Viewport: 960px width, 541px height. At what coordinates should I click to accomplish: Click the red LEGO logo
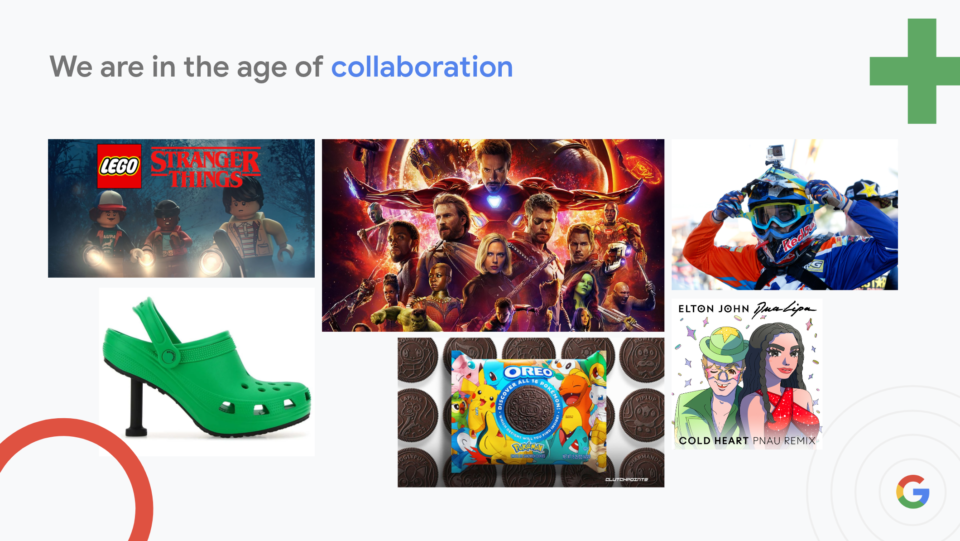[119, 166]
